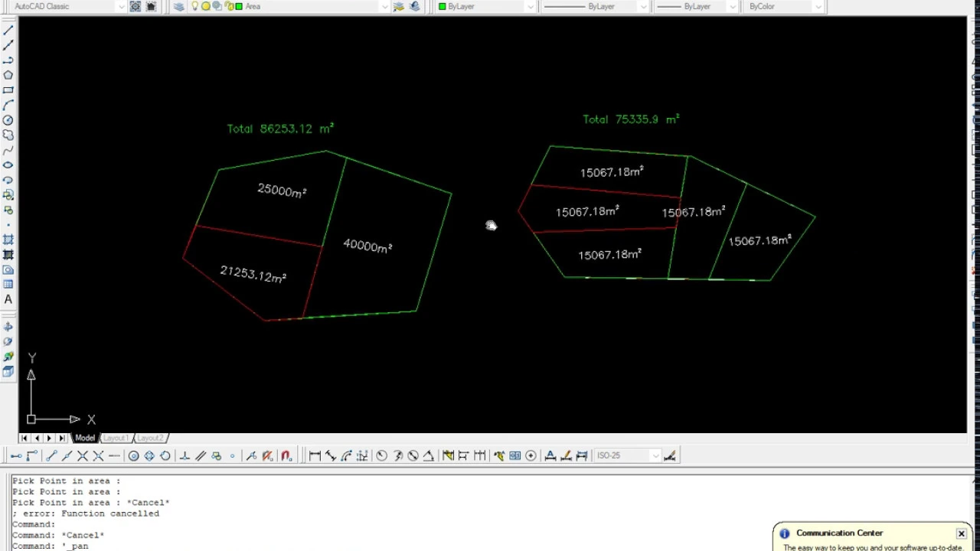This screenshot has height=551, width=980.
Task: Activate Snap to Endpoint
Action: coord(51,456)
